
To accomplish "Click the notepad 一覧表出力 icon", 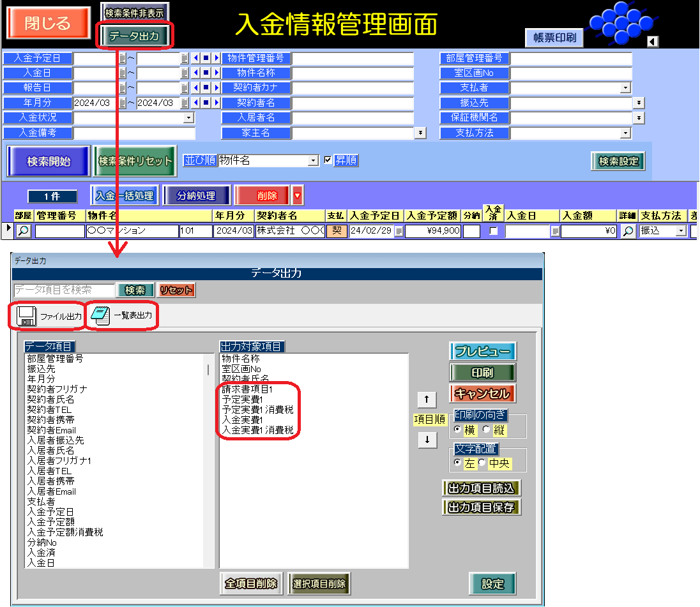I will point(101,317).
